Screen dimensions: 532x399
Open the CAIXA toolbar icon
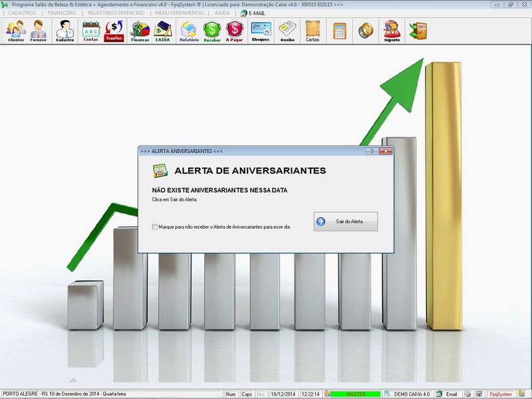coord(163,31)
